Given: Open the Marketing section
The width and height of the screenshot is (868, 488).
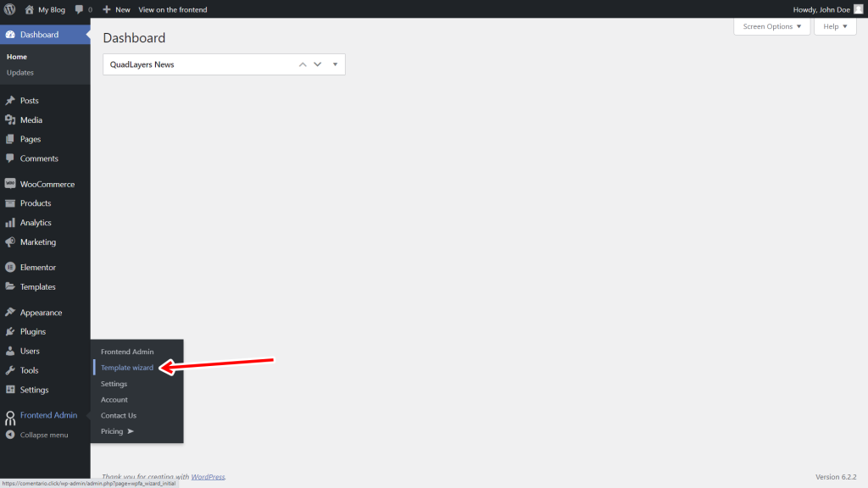Looking at the screenshot, I should tap(37, 241).
